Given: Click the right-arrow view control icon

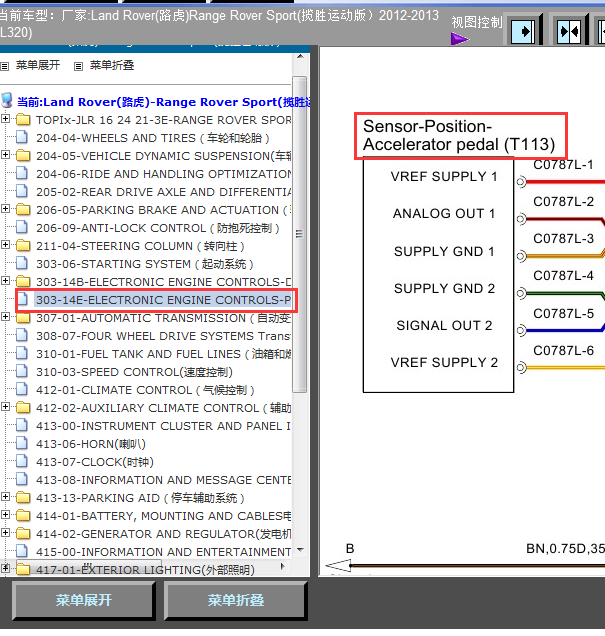Looking at the screenshot, I should point(523,31).
